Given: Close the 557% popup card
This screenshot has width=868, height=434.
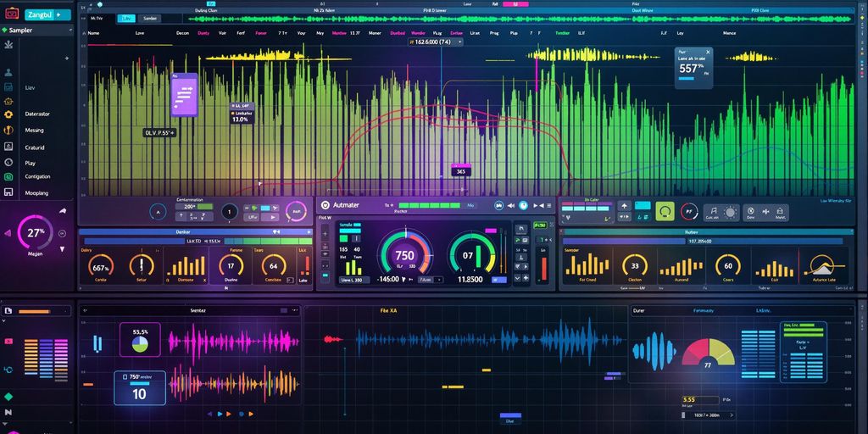Looking at the screenshot, I should point(708,52).
